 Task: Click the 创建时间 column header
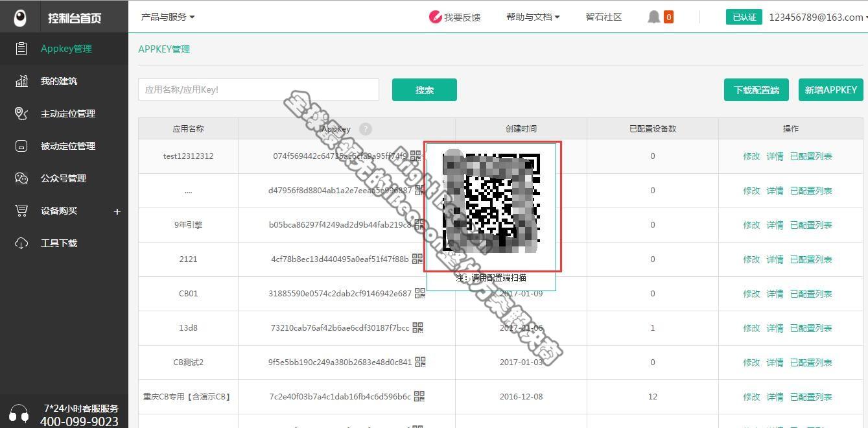point(521,128)
